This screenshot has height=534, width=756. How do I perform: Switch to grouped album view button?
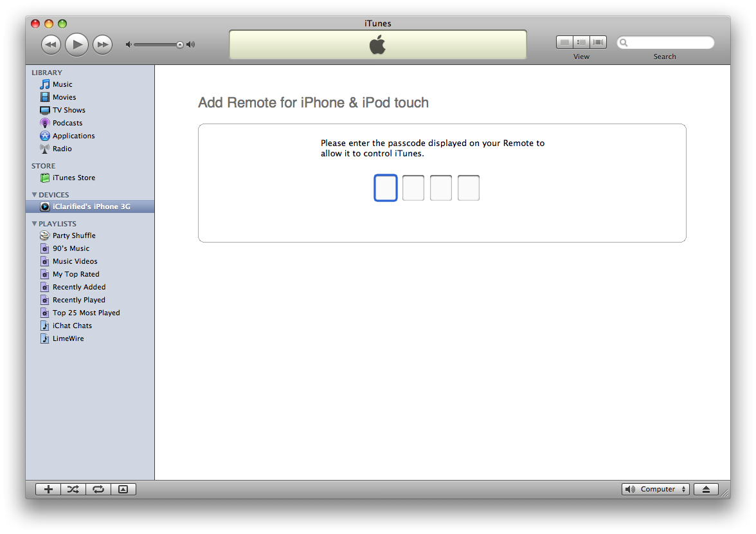581,42
